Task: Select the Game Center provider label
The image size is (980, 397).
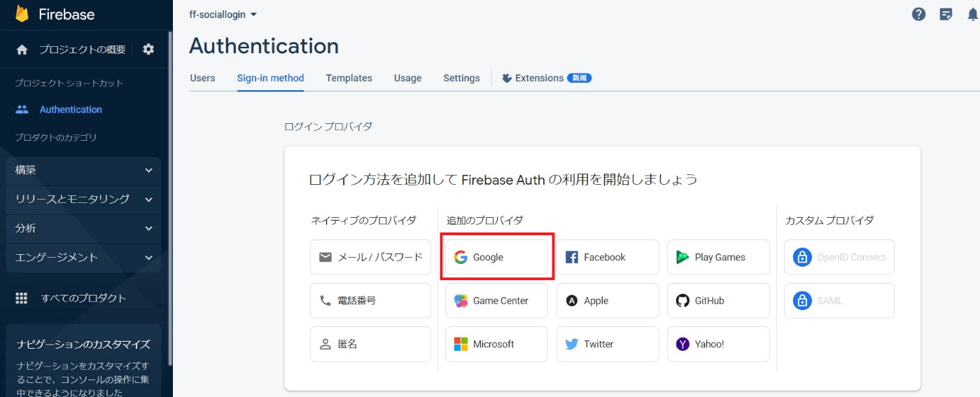Action: coord(500,300)
